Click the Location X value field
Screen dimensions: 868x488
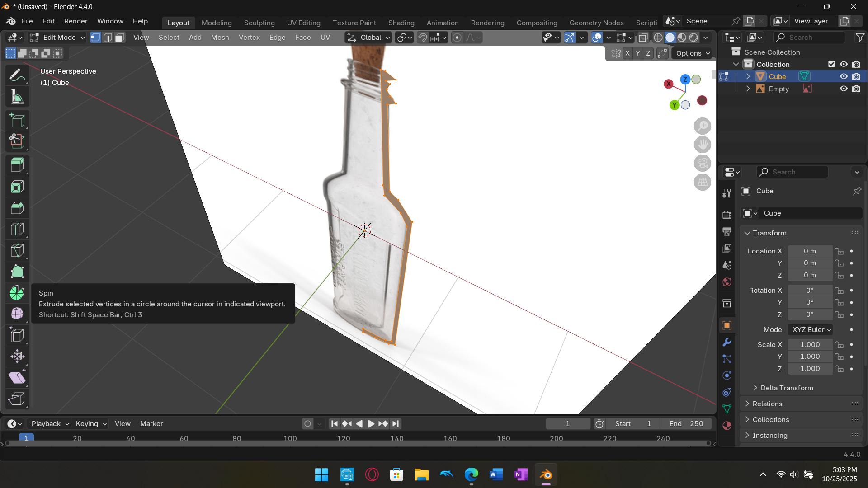tap(810, 251)
